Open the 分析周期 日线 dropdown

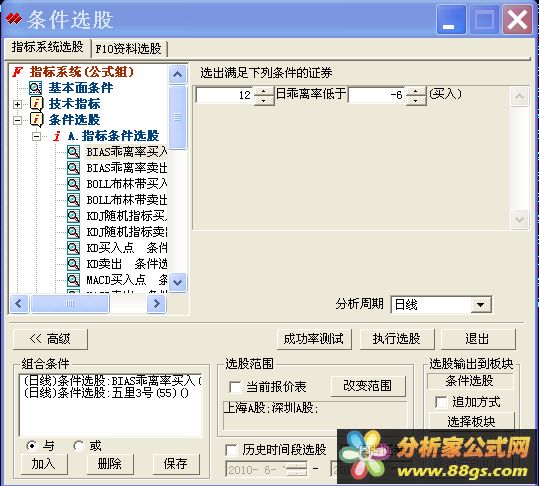pyautogui.click(x=480, y=305)
